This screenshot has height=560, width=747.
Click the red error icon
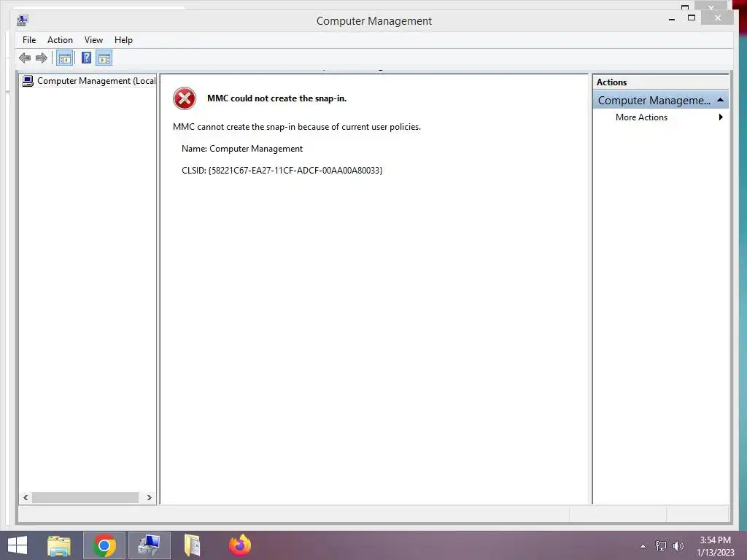pos(185,98)
